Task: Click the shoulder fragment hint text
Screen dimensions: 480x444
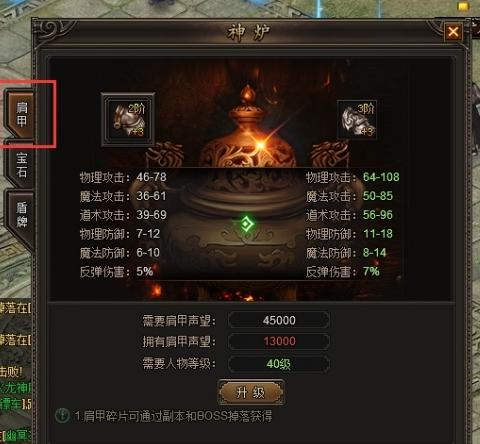Action: (173, 416)
